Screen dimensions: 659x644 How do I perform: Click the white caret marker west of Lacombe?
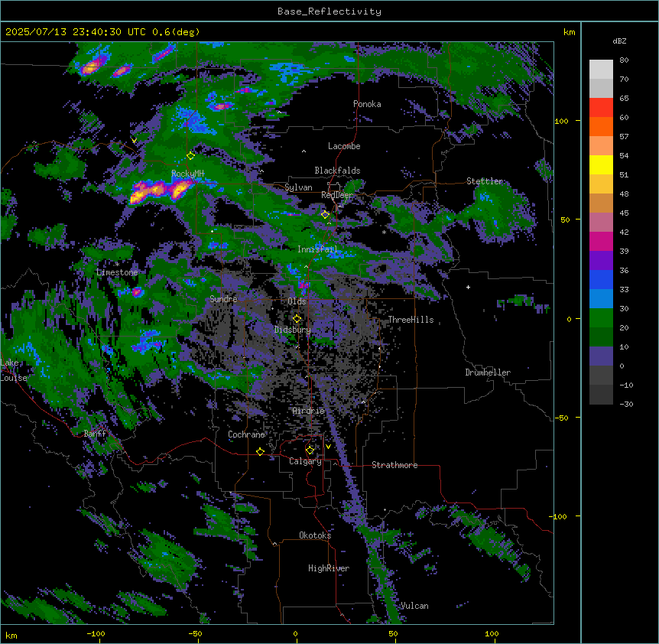click(304, 151)
